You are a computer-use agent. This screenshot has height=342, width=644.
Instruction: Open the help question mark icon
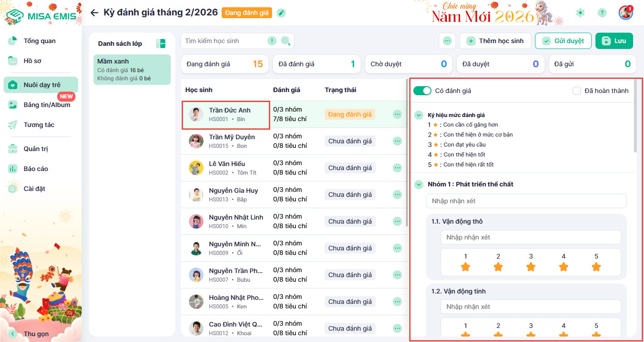coord(602,13)
